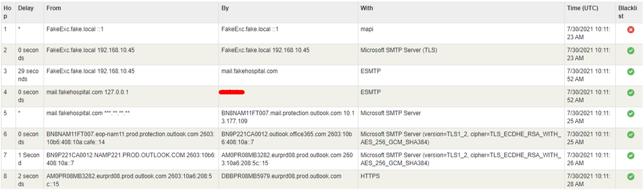Image resolution: width=644 pixels, height=190 pixels.
Task: Click the red blacklist X icon for hop 1
Action: coord(630,30)
